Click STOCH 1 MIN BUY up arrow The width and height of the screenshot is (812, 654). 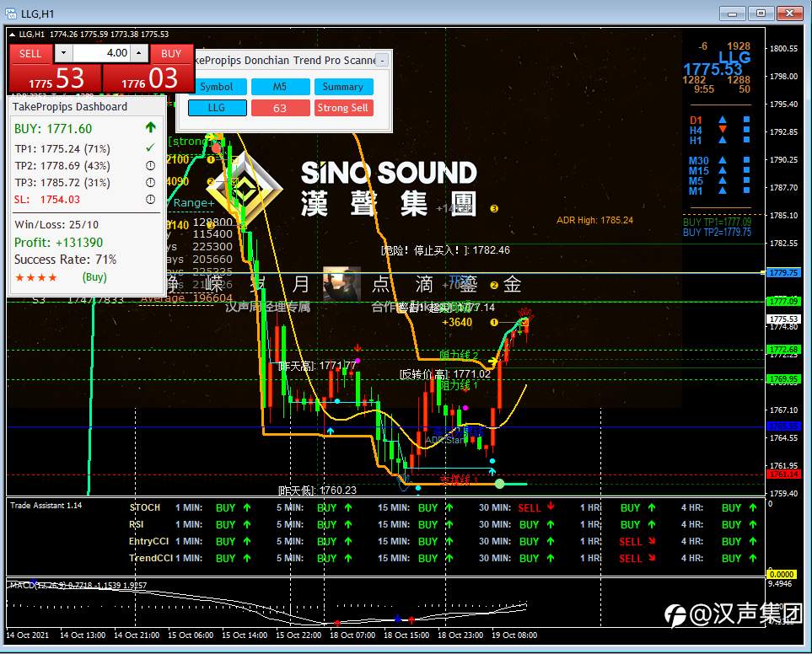pos(247,507)
